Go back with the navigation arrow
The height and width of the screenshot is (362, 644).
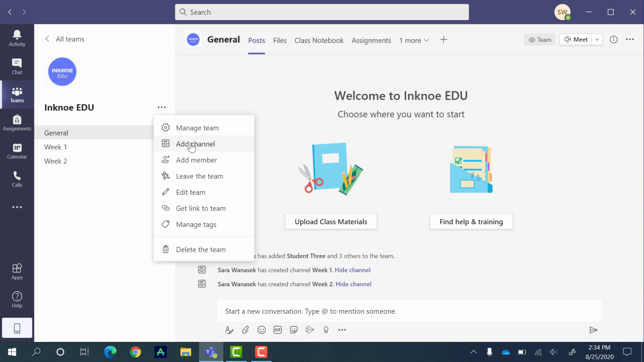(10, 12)
